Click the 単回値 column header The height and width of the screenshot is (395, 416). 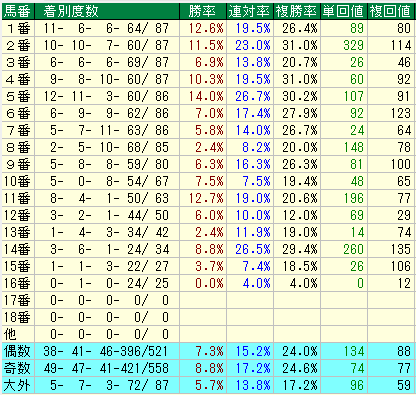tap(344, 11)
